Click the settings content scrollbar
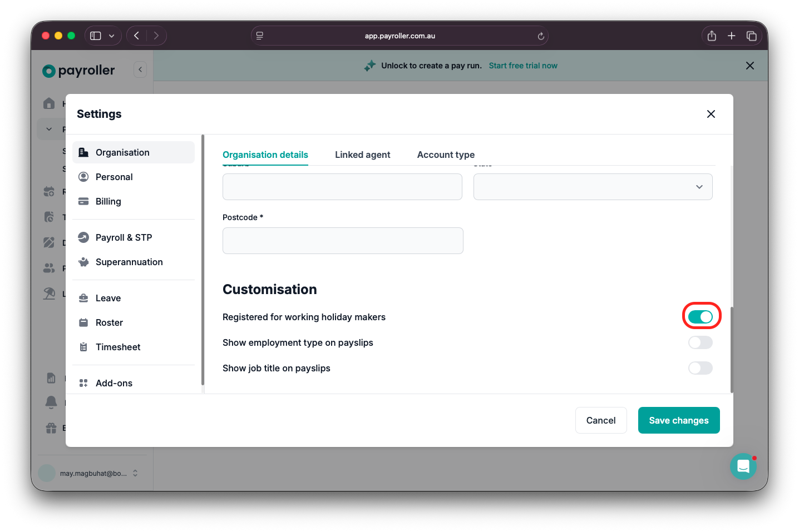The image size is (799, 532). point(732,350)
